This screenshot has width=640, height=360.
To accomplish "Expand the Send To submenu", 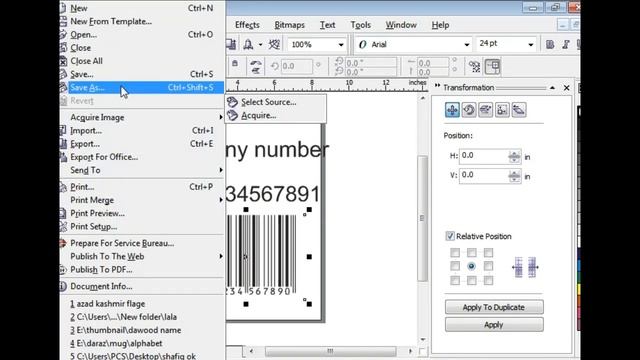I will tap(221, 170).
